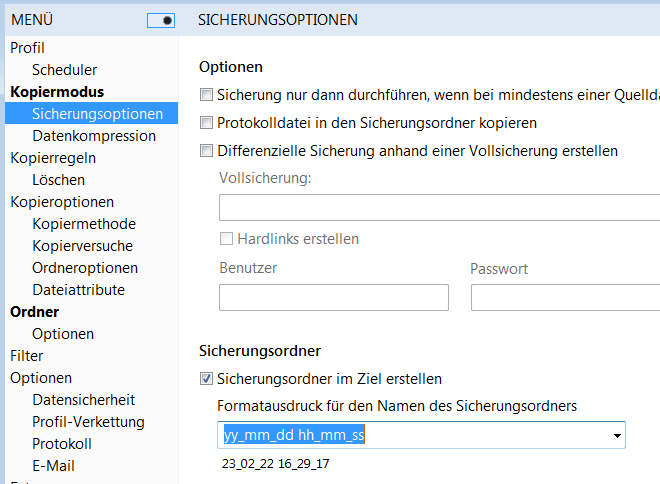Select Profil in the menu
Viewport: 660px width, 484px height.
(x=28, y=47)
